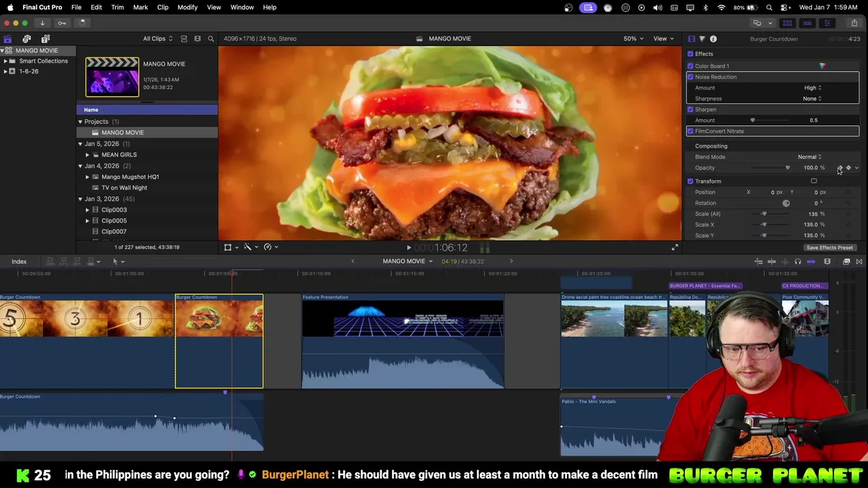Show or hide the inspector
868x488 pixels.
click(x=827, y=23)
